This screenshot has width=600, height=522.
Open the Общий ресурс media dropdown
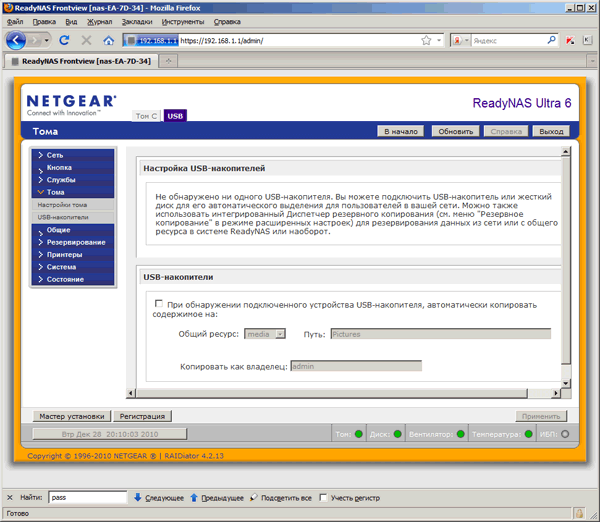pyautogui.click(x=265, y=334)
